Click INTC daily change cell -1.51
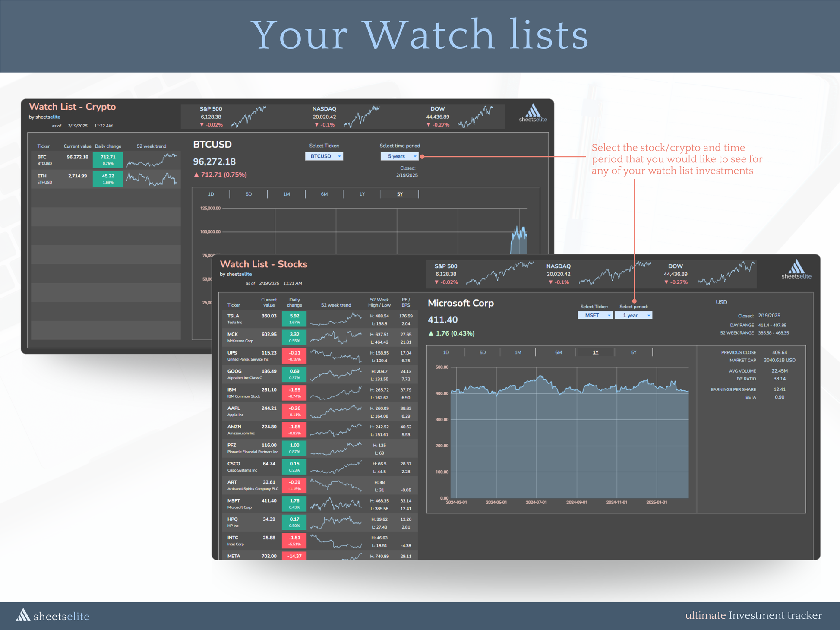Screen dimensions: 840x630 coord(294,541)
